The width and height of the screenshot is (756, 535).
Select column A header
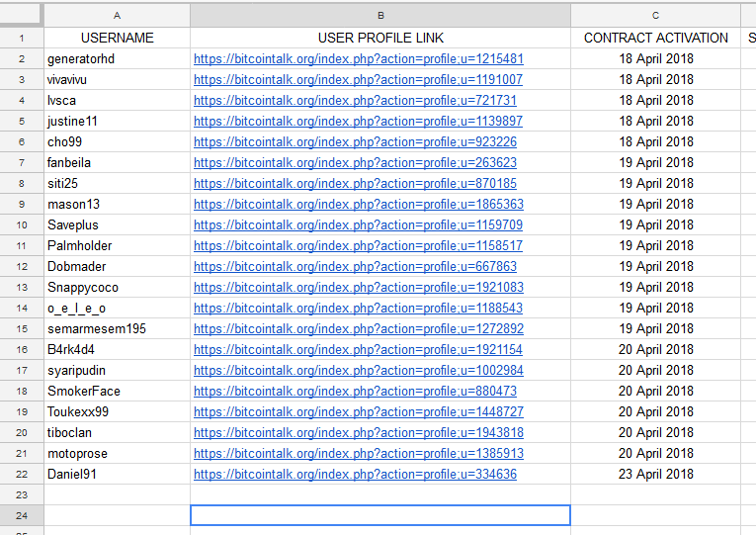118,16
